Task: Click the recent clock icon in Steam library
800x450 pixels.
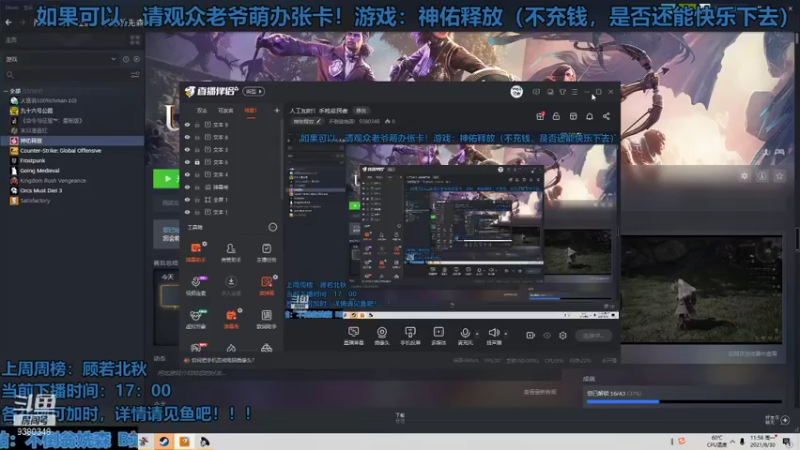Action: pos(126,59)
